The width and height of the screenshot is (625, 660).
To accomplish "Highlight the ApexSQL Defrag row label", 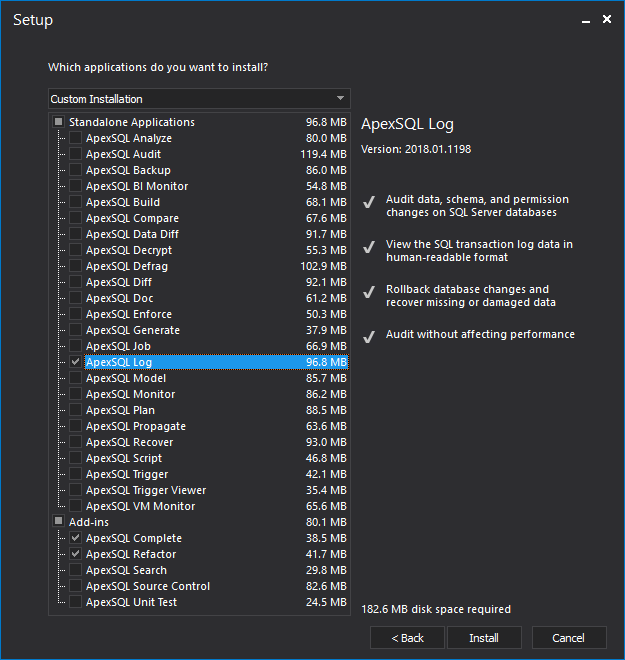I will click(x=127, y=266).
